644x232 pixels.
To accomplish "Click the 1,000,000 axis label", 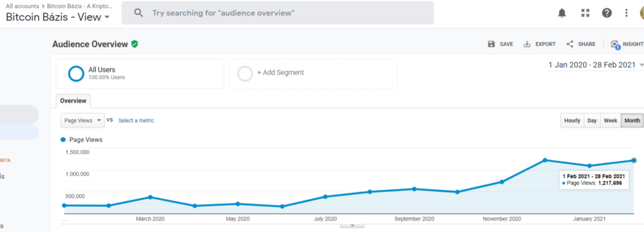I will [x=77, y=174].
